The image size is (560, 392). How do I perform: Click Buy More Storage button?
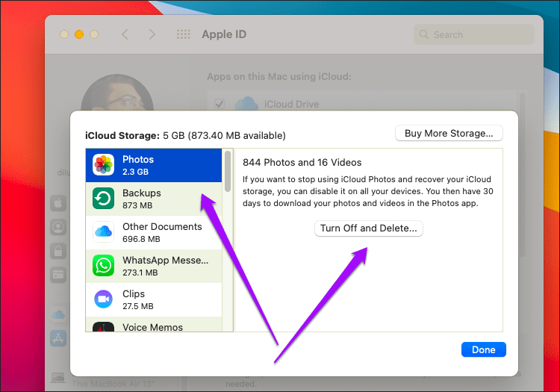tap(449, 133)
